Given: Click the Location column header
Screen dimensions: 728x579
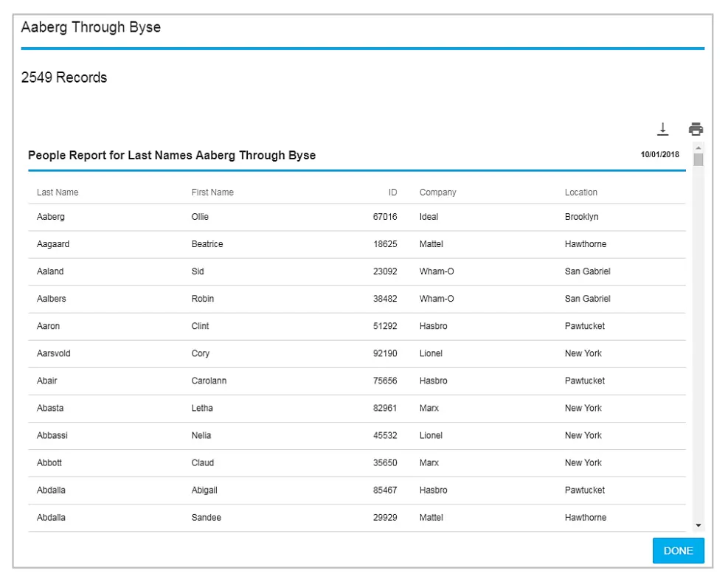Looking at the screenshot, I should tap(580, 193).
